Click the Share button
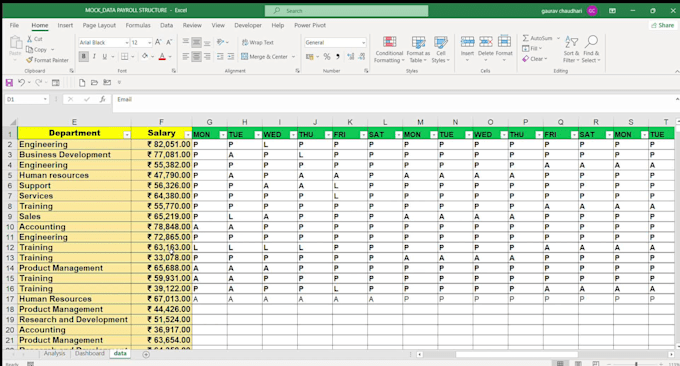This screenshot has height=366, width=680. [662, 25]
